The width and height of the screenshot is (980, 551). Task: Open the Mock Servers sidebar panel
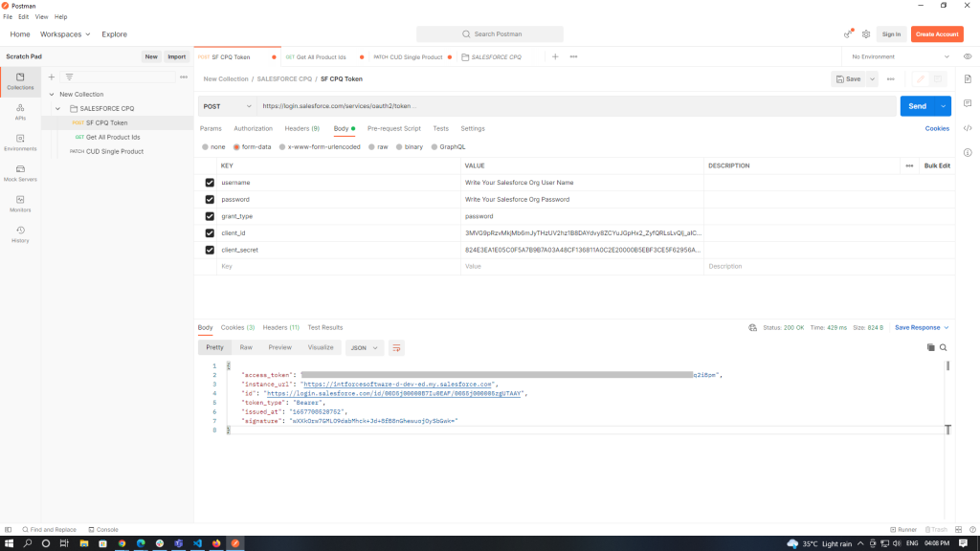[x=20, y=173]
